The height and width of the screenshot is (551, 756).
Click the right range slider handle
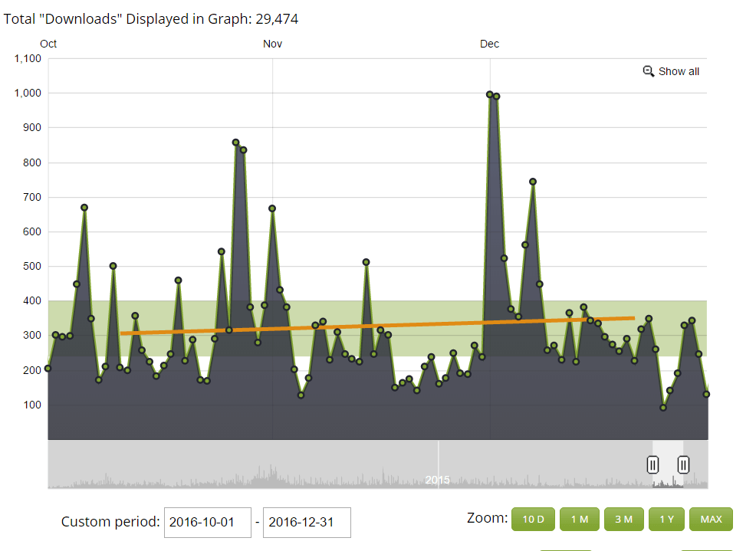click(x=683, y=464)
